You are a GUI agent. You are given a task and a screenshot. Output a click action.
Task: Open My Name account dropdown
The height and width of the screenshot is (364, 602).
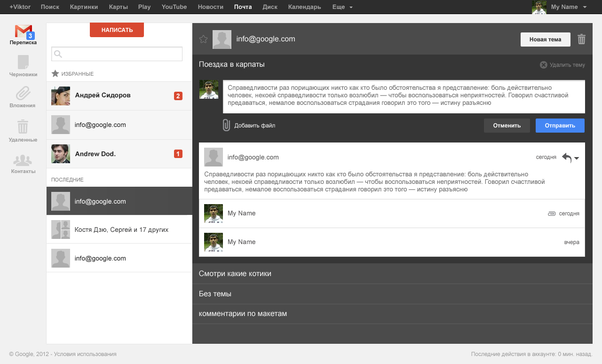[x=569, y=7]
